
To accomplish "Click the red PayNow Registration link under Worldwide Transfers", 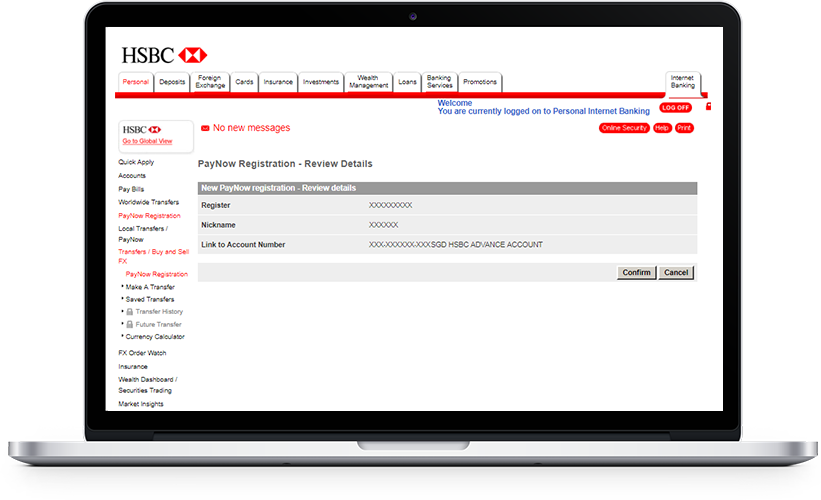I will [149, 216].
